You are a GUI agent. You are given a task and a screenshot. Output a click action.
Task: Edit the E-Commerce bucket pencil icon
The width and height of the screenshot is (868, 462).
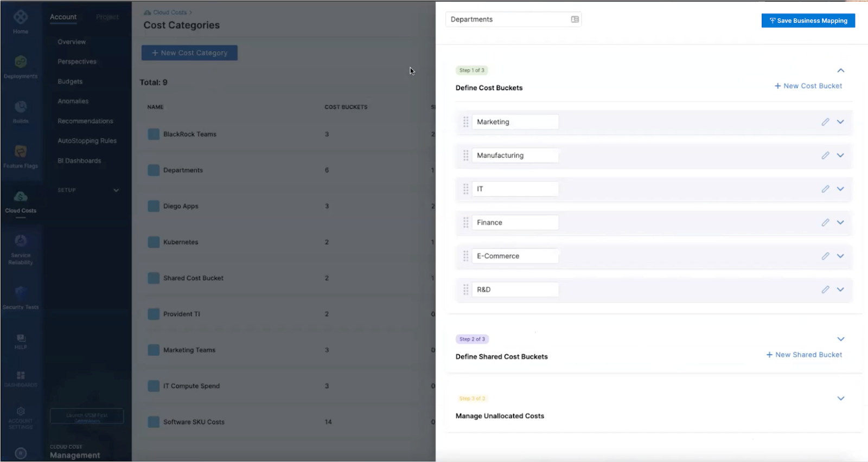(825, 256)
